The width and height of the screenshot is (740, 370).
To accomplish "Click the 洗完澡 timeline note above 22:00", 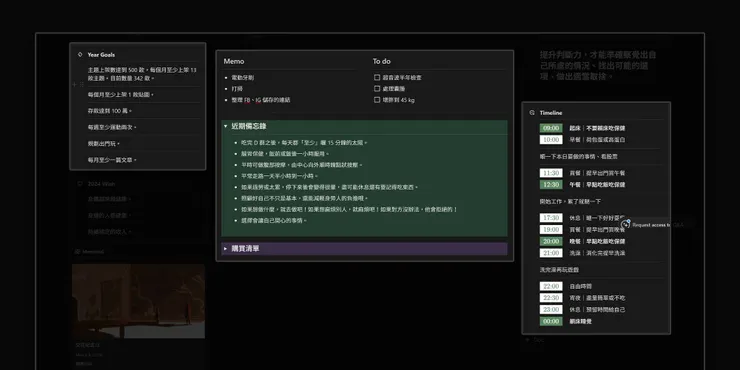I will coord(559,270).
